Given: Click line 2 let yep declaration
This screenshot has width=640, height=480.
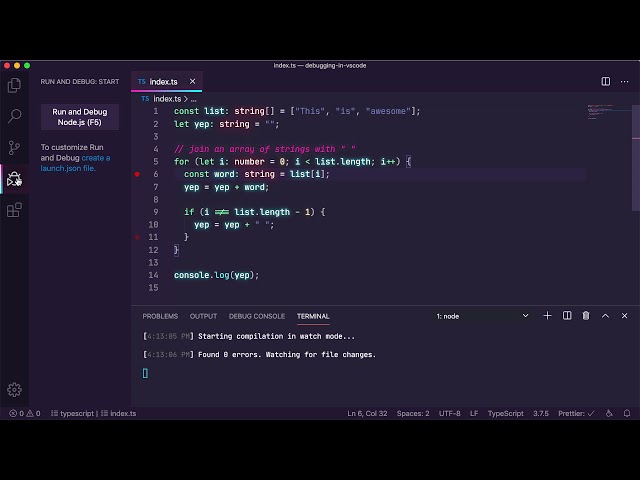Looking at the screenshot, I should click(227, 124).
